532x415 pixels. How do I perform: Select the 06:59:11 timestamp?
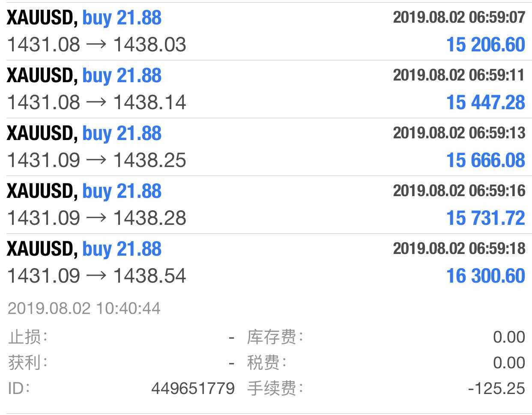[459, 75]
